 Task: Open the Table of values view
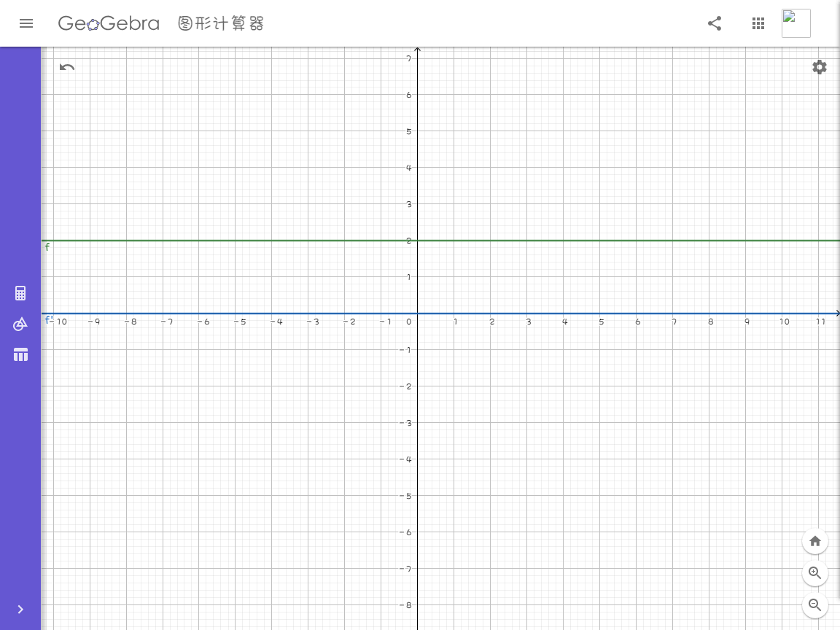tap(20, 355)
